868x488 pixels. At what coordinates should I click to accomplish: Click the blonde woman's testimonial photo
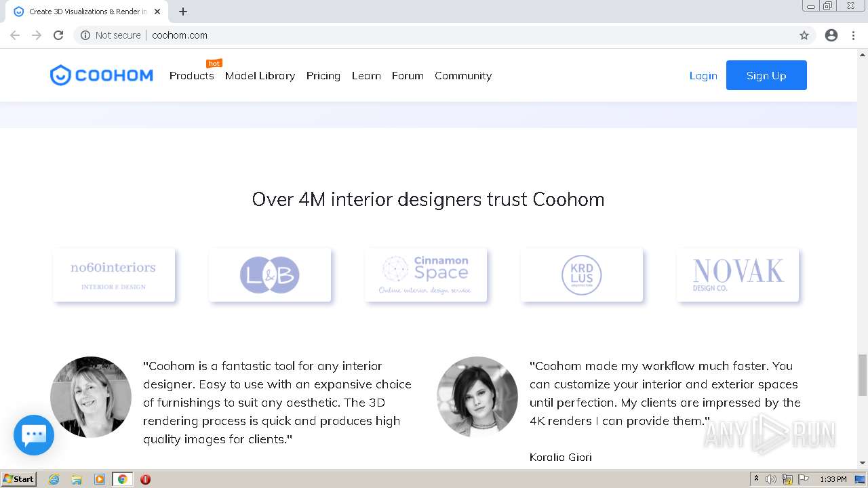(x=91, y=397)
